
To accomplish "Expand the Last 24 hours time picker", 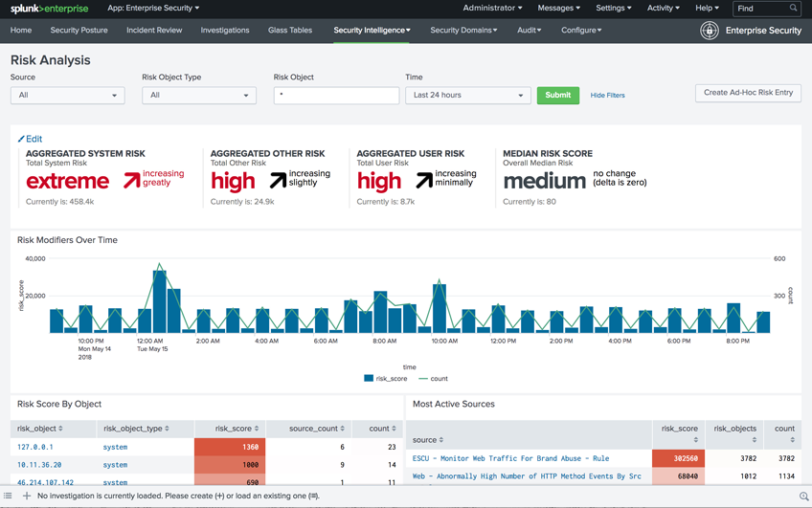I will (x=467, y=96).
